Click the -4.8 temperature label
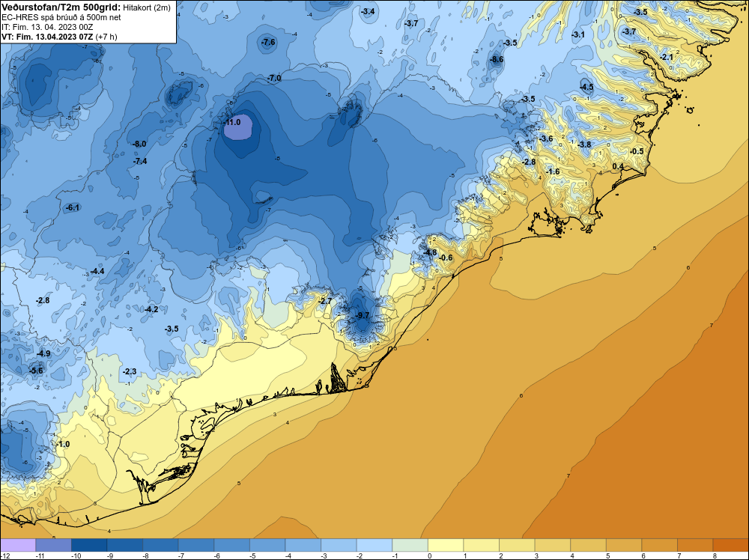The width and height of the screenshot is (749, 560). coord(430,252)
